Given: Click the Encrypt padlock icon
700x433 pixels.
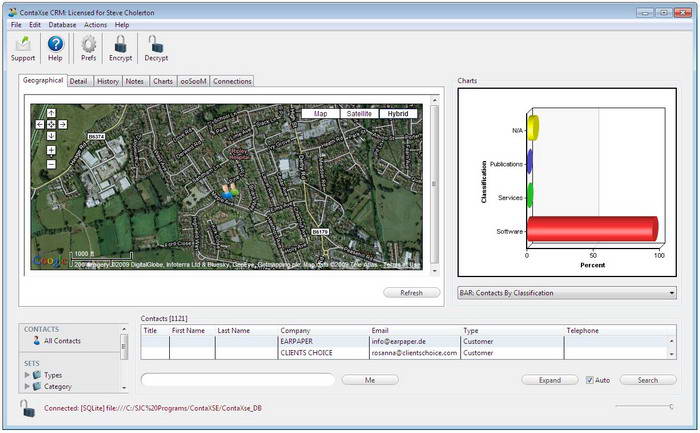Looking at the screenshot, I should pyautogui.click(x=120, y=44).
